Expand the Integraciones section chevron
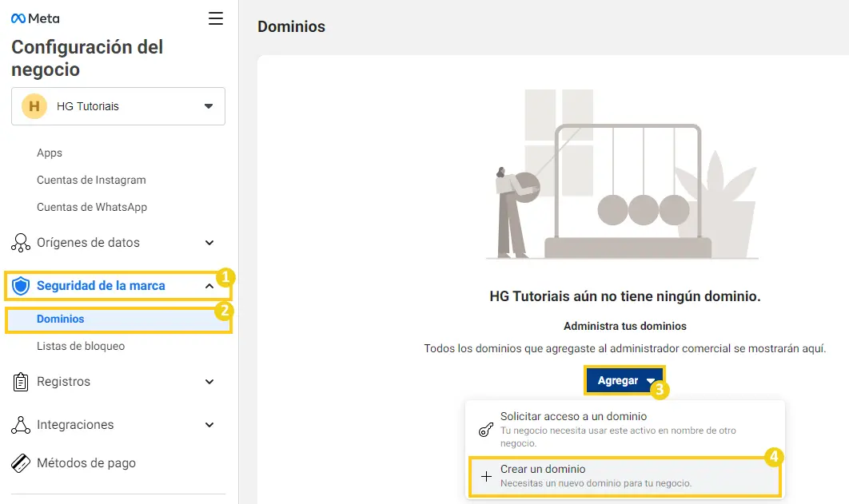Viewport: 849px width, 504px height. point(209,425)
